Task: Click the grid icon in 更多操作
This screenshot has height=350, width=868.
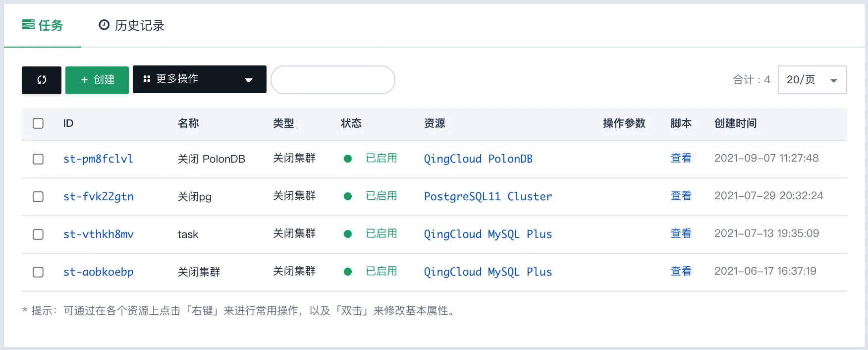Action: point(147,79)
